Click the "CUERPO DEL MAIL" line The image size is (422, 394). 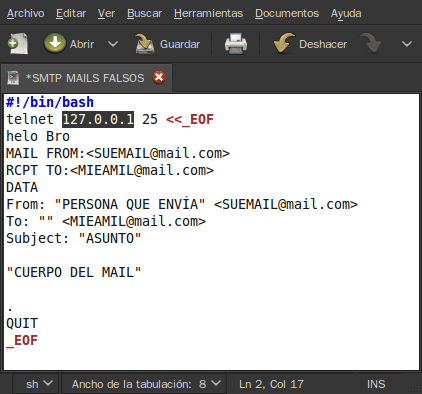click(74, 272)
